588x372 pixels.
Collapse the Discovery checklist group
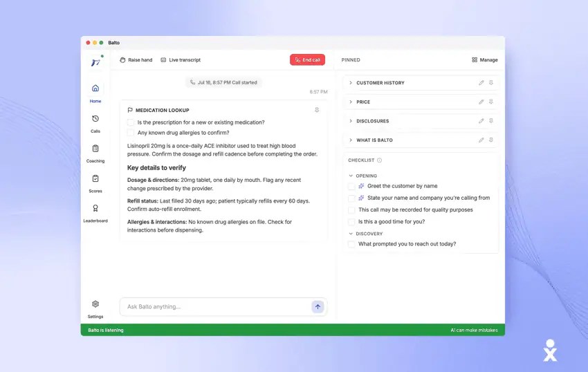pos(351,234)
